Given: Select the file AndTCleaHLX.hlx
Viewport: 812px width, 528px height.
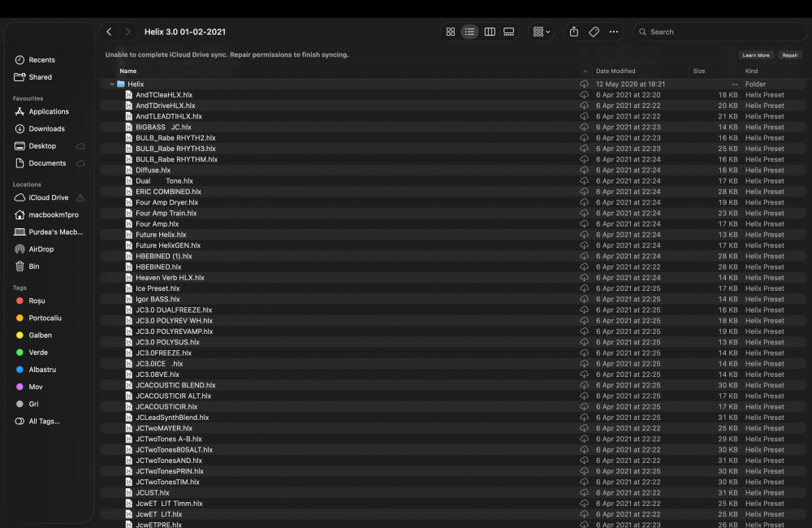Looking at the screenshot, I should coord(453,95).
